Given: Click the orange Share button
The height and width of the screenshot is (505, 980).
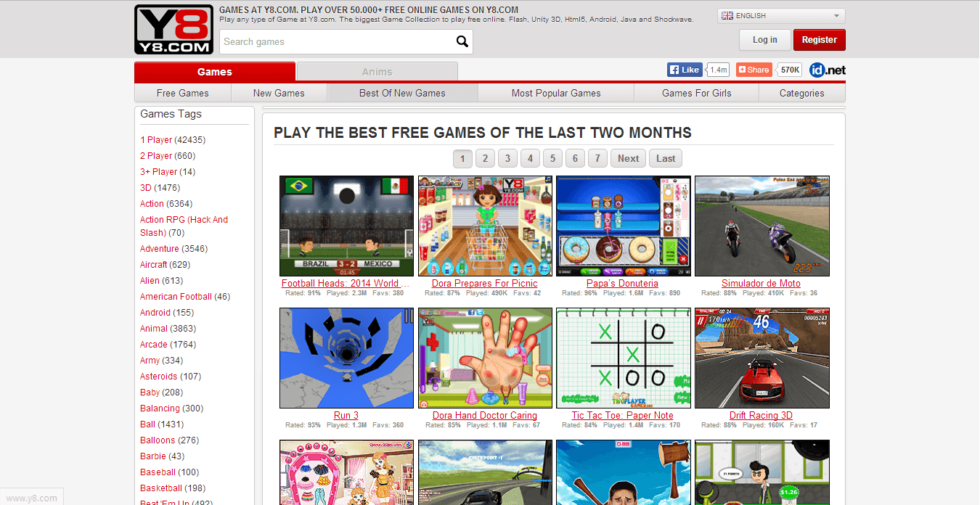Looking at the screenshot, I should [x=754, y=70].
